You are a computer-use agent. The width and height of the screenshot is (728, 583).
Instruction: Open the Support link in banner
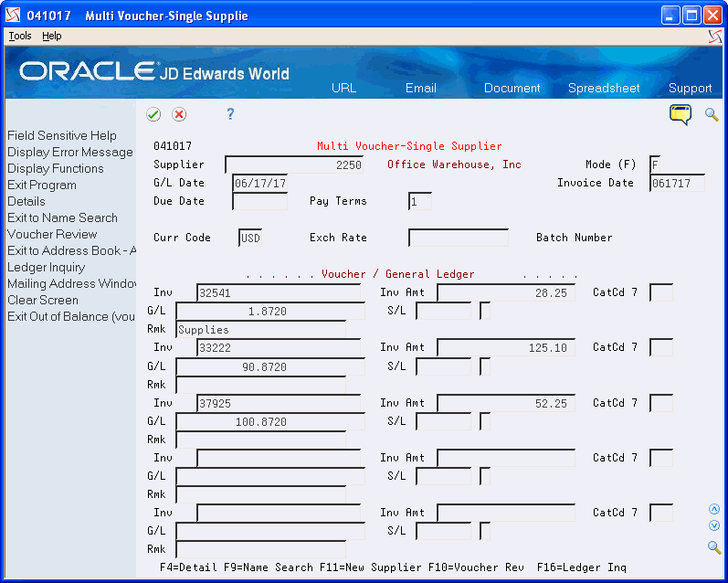(x=690, y=88)
